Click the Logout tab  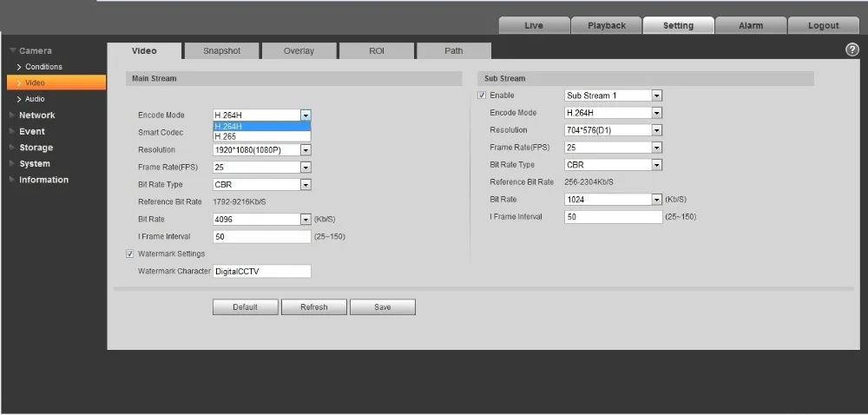pos(823,25)
